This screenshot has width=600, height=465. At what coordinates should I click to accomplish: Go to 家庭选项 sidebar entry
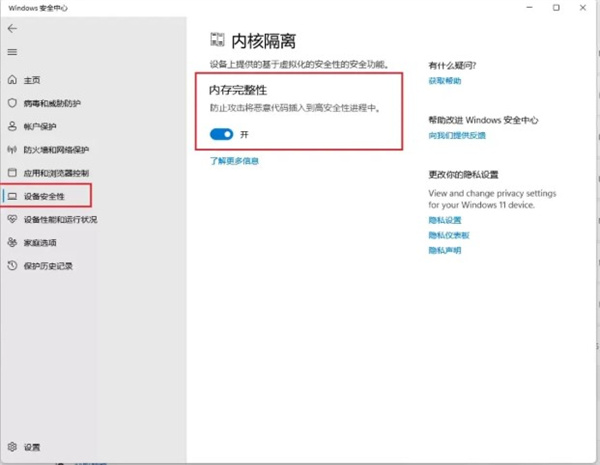[40, 243]
